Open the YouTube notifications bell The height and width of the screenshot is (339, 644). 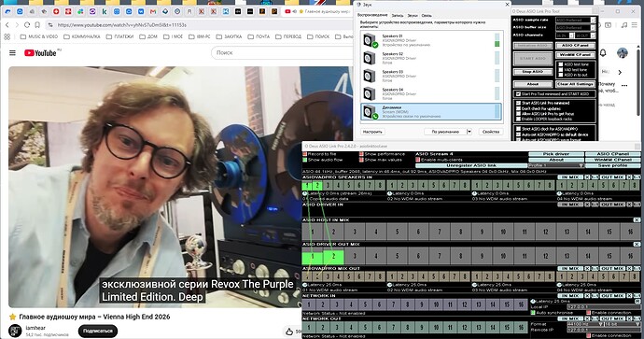pyautogui.click(x=603, y=53)
